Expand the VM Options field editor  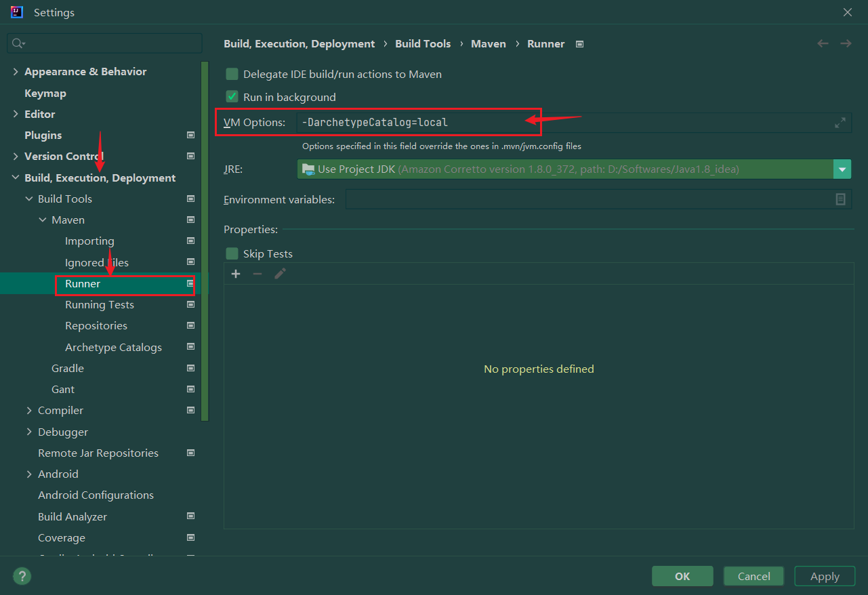click(x=840, y=123)
